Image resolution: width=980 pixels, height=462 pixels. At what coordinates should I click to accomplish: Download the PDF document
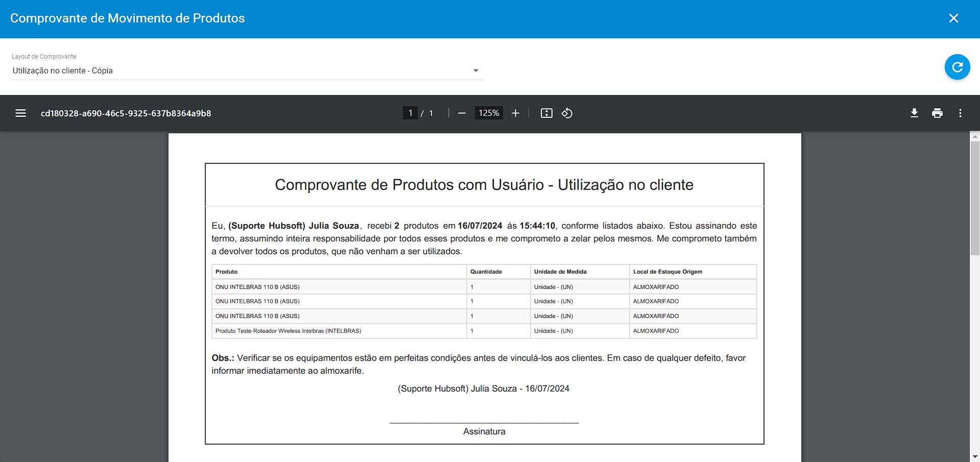point(914,113)
